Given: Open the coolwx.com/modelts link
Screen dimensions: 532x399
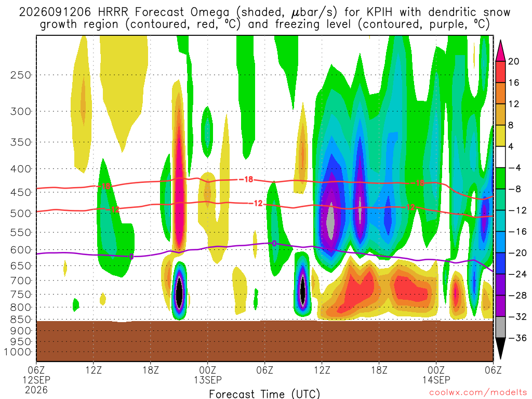Looking at the screenshot, I should click(478, 393).
